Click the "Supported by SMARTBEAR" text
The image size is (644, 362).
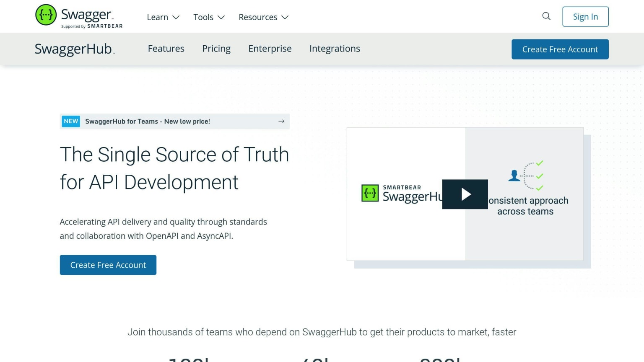tap(92, 26)
